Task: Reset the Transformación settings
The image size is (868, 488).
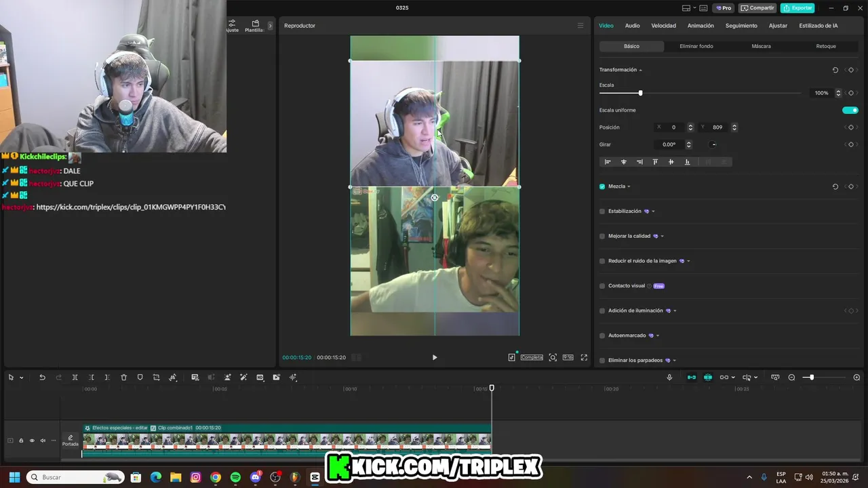Action: click(x=835, y=70)
